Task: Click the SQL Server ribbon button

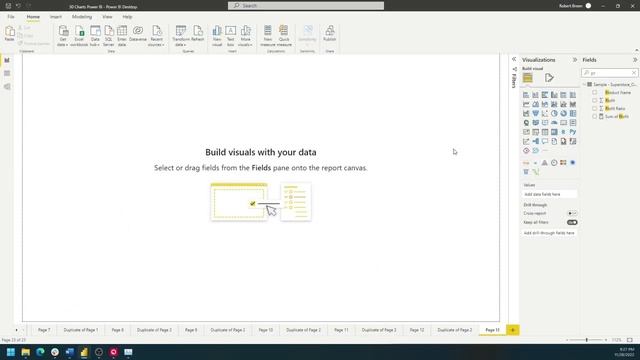Action: [109, 36]
